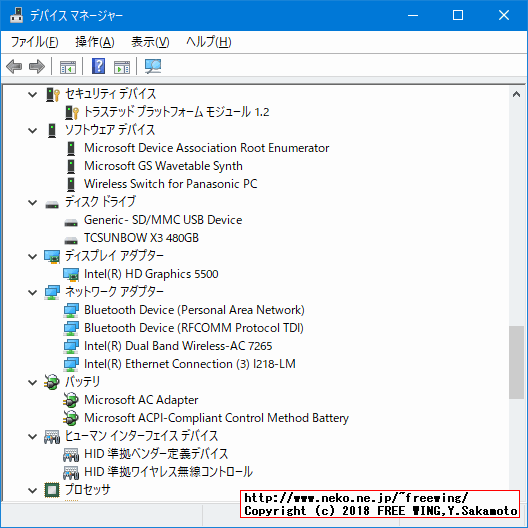Image resolution: width=528 pixels, height=528 pixels.
Task: Click icon beside HID 準拠ベンダー定義デバイス
Action: point(71,455)
